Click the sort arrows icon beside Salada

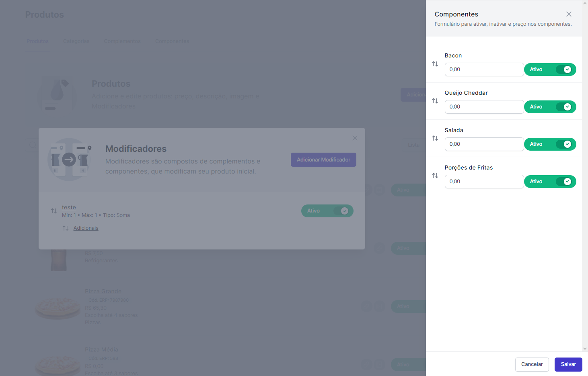(435, 138)
